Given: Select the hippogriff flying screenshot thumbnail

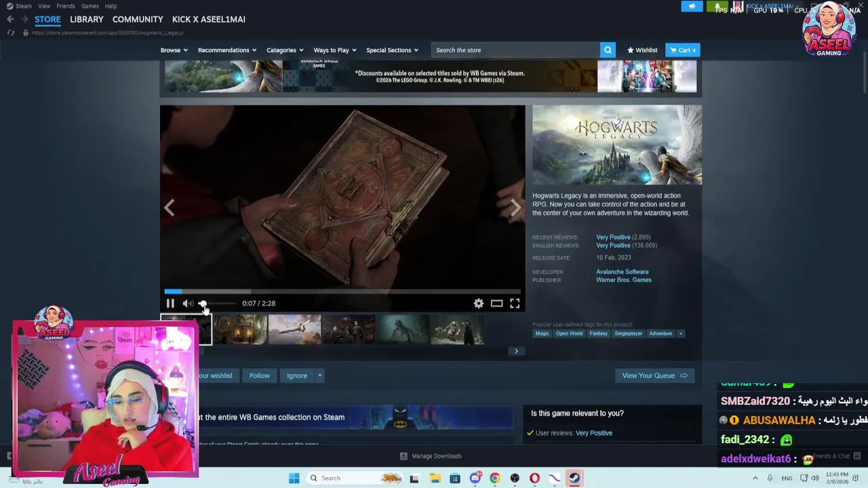Looking at the screenshot, I should click(x=294, y=330).
